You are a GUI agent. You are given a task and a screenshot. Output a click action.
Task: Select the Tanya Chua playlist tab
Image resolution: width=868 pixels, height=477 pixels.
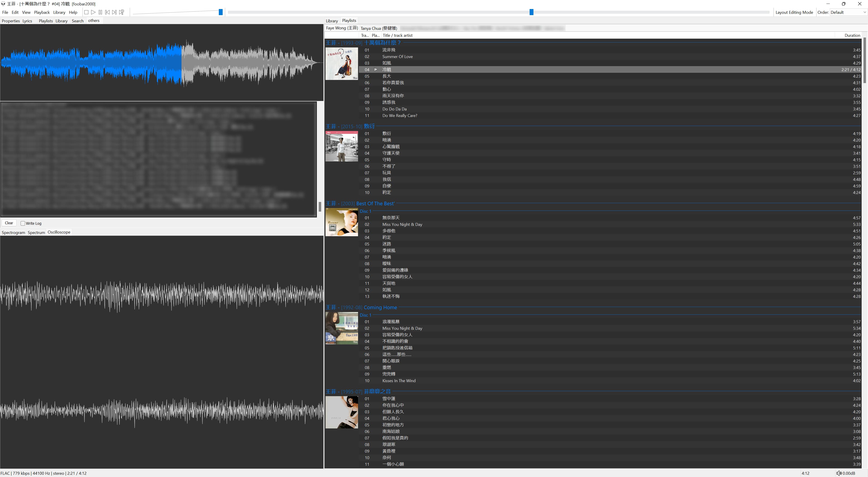coord(379,28)
